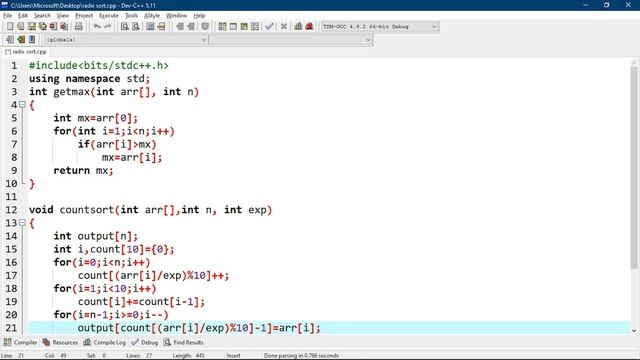Click the vertical scrollbar thumb
Image resolution: width=640 pixels, height=360 pixels.
[x=634, y=167]
